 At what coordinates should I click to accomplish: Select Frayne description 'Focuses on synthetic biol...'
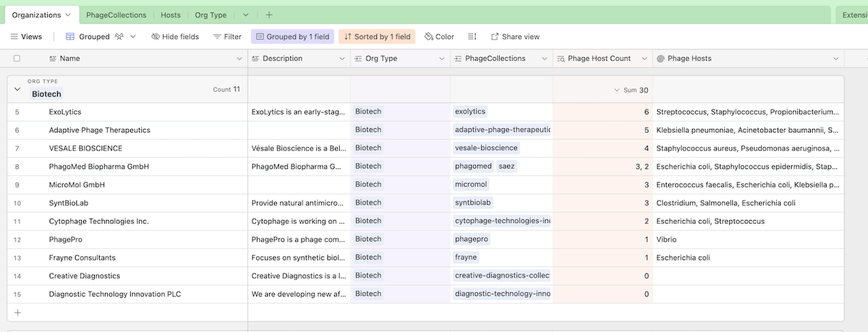coord(299,257)
